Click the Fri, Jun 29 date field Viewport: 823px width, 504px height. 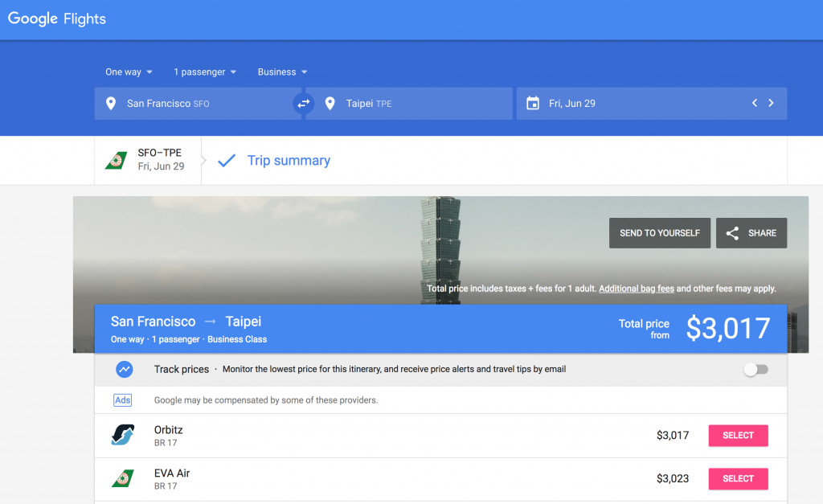(651, 104)
